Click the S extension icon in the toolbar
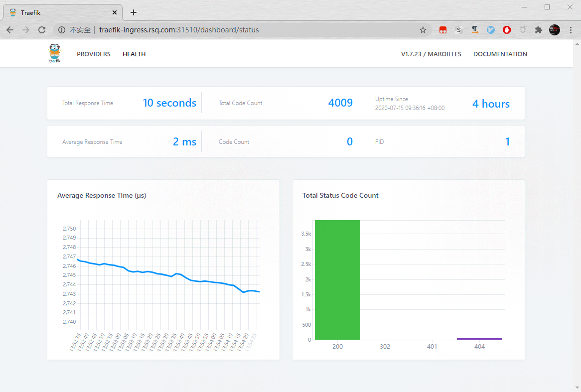This screenshot has height=392, width=581. [x=458, y=30]
